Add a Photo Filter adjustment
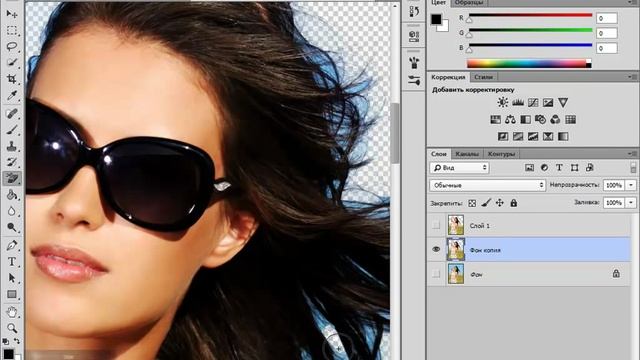Viewport: 640px width, 360px height. [x=540, y=120]
